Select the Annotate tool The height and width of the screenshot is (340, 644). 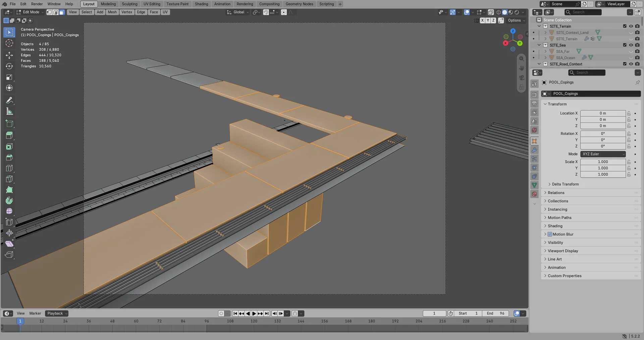pyautogui.click(x=9, y=100)
